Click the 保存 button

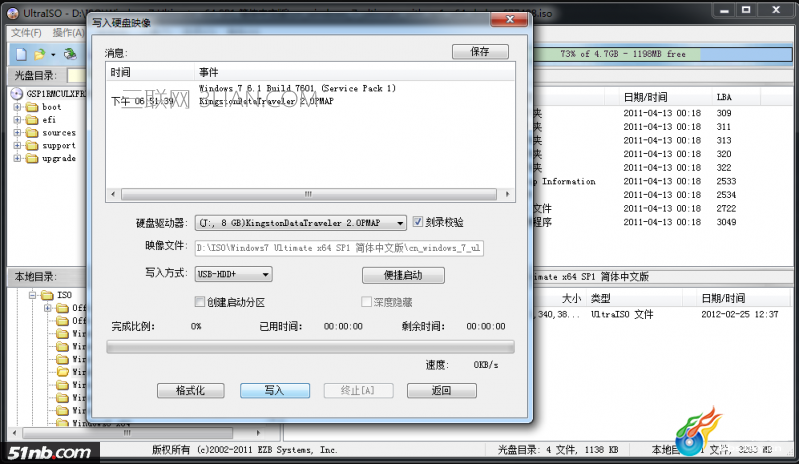480,51
